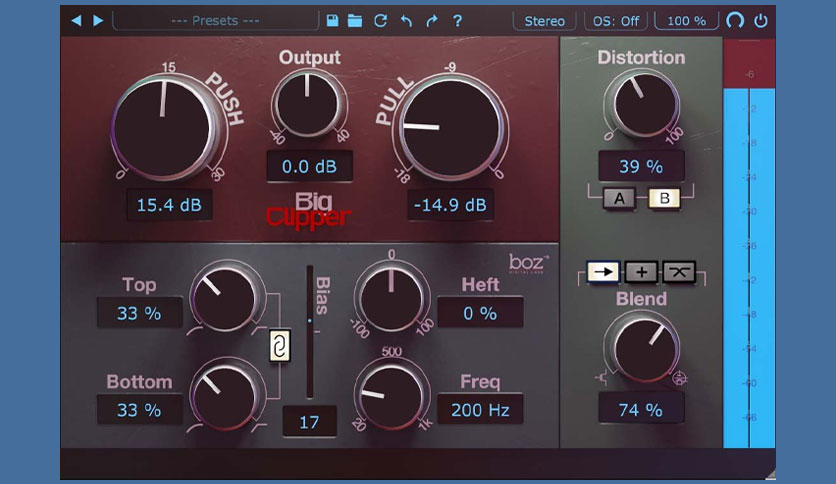Open the Presets dropdown
Screen dimensions: 836x484
pyautogui.click(x=216, y=20)
